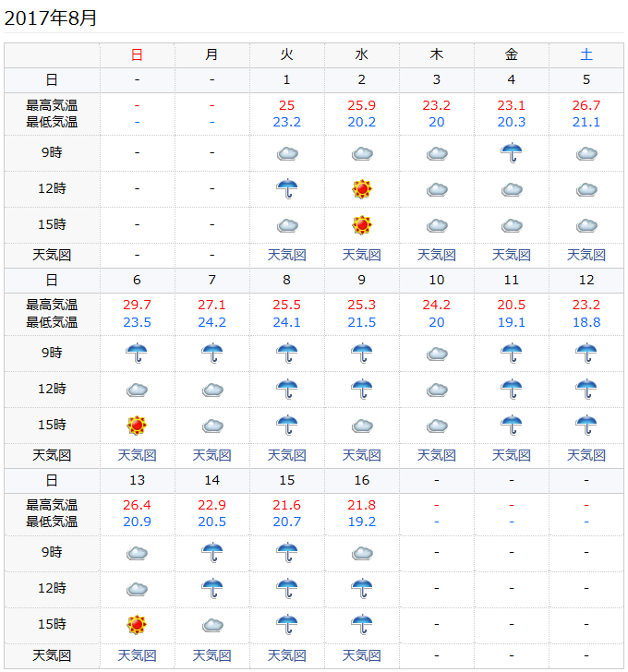The height and width of the screenshot is (672, 628).
Task: Click the umbrella icon for August 9 at 9時
Action: coord(362,354)
